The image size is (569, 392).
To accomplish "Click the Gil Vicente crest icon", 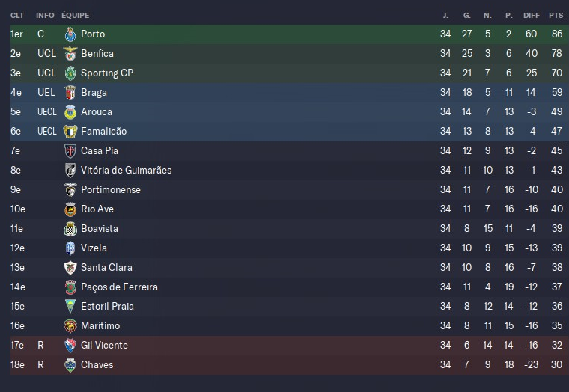I will 70,346.
